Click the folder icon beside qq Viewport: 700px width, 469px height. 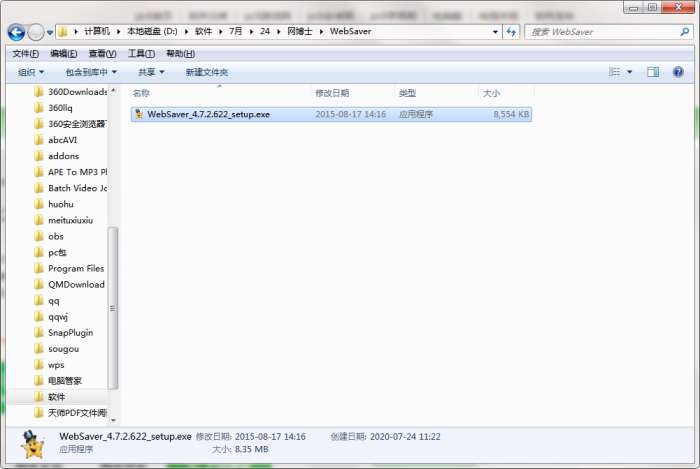[x=39, y=301]
